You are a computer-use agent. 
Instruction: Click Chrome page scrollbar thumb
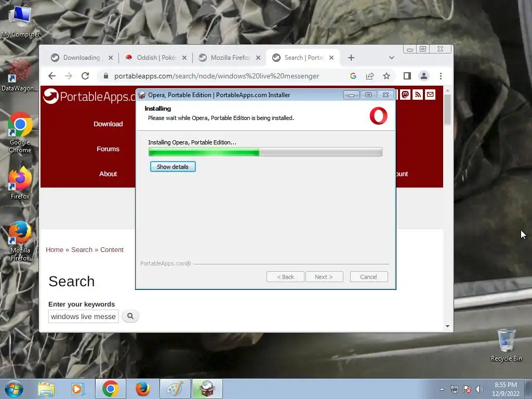447,109
